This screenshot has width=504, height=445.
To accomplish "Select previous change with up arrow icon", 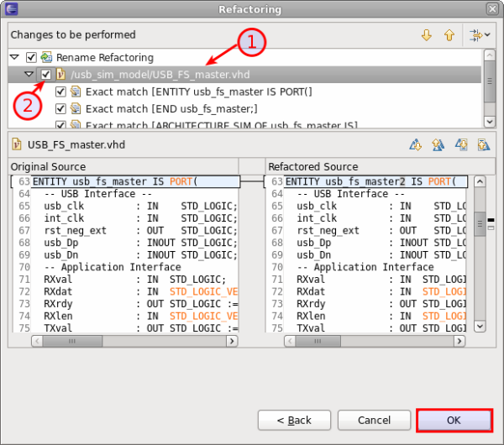I will [449, 35].
